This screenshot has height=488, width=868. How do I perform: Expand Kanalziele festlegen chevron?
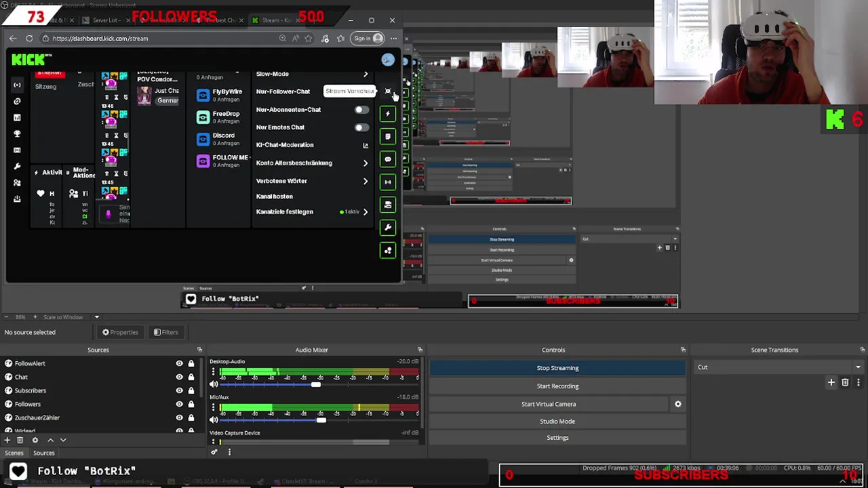click(x=366, y=211)
